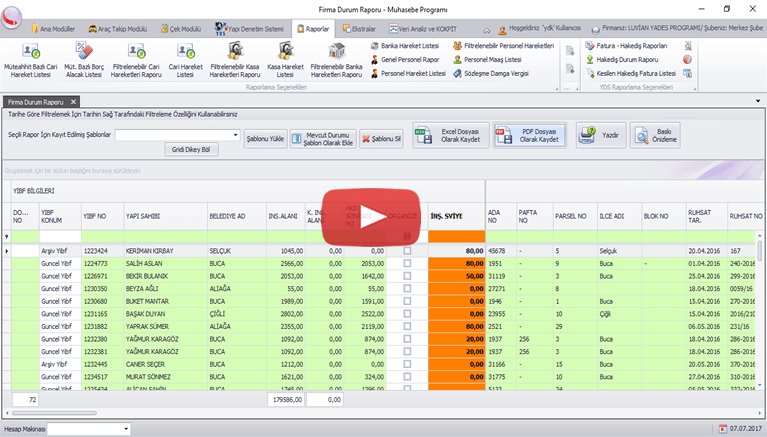Screen dimensions: 767x437
Task: Print the report with Yazdır
Action: pos(600,135)
